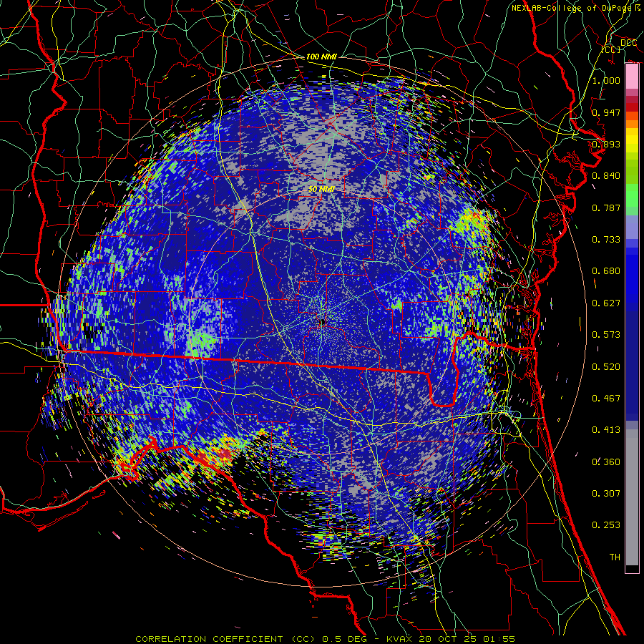Click the 0.733 scale value
Viewport: 644px width, 644px height.
coord(606,240)
